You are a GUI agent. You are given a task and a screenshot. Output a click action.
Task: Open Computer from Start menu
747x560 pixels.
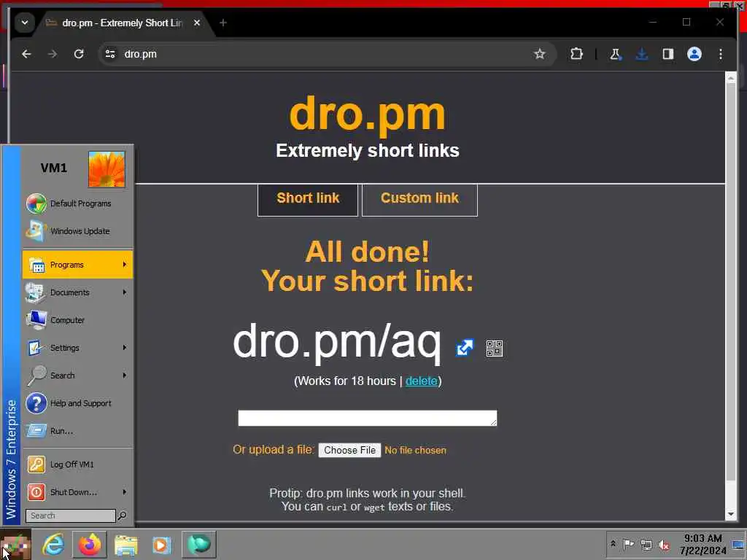click(77, 320)
